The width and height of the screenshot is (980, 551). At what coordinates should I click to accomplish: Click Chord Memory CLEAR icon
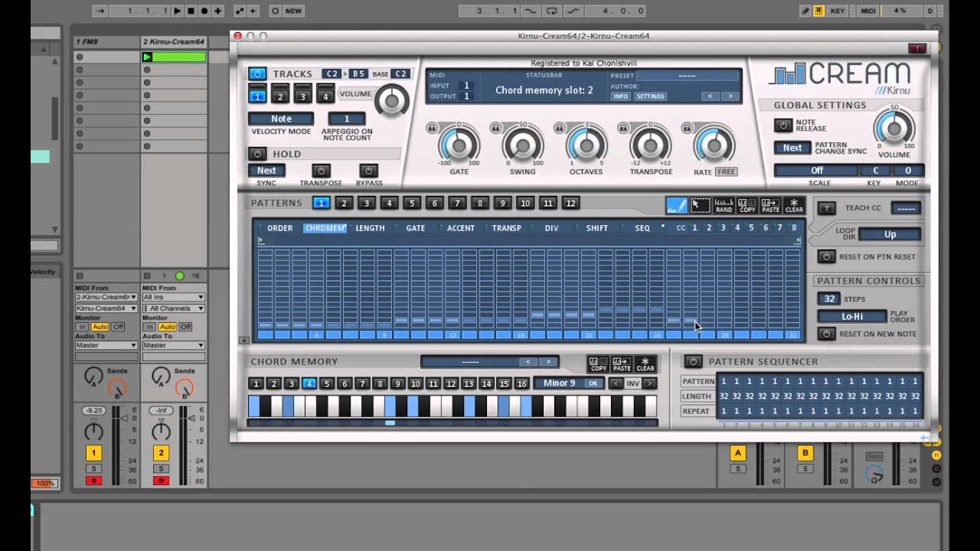pyautogui.click(x=645, y=364)
